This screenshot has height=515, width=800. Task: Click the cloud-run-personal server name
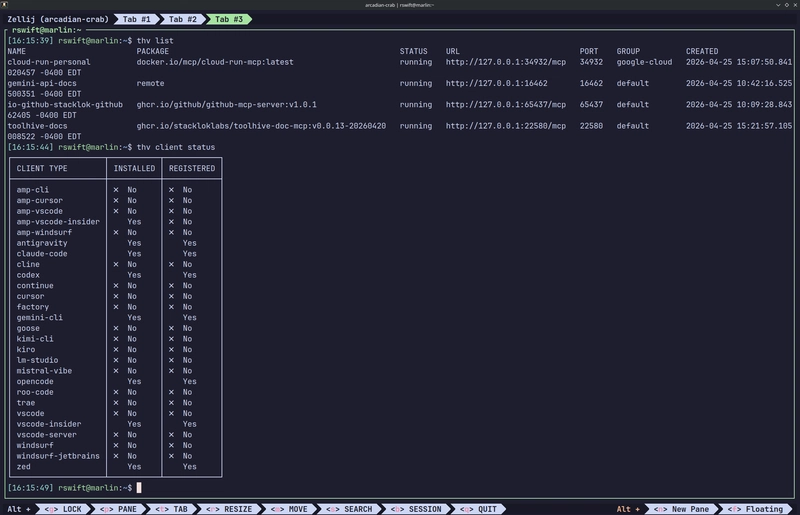pyautogui.click(x=49, y=62)
